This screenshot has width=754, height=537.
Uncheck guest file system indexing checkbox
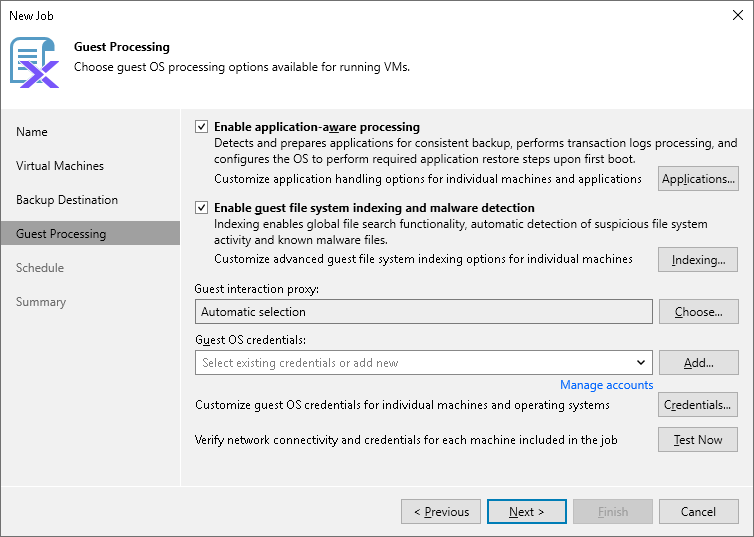[x=202, y=208]
